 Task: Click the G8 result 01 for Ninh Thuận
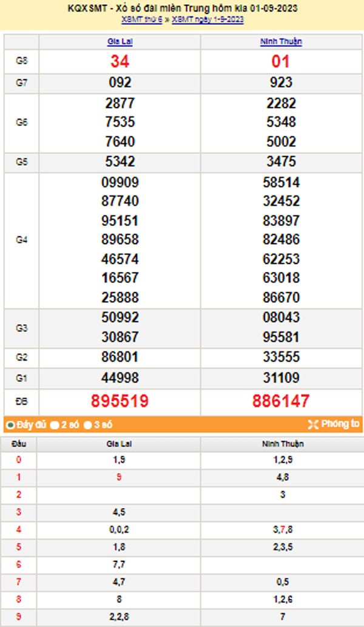coord(281,61)
